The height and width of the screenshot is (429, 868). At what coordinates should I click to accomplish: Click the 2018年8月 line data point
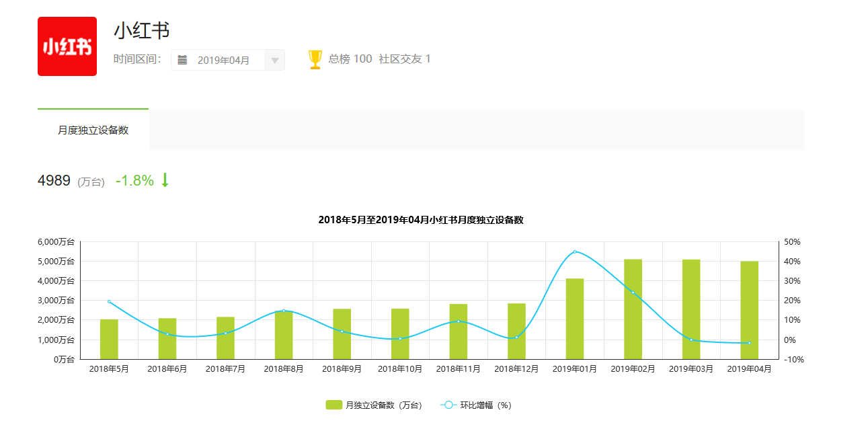284,311
